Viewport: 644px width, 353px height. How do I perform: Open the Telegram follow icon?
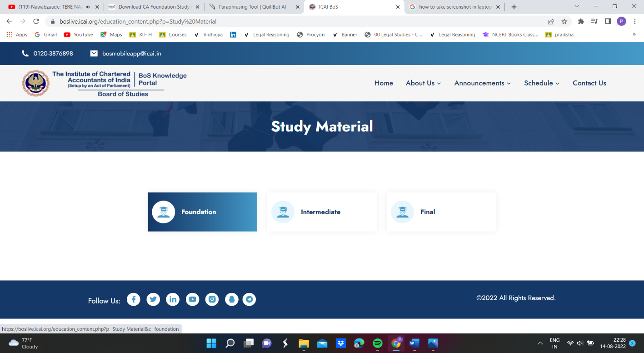tap(250, 299)
